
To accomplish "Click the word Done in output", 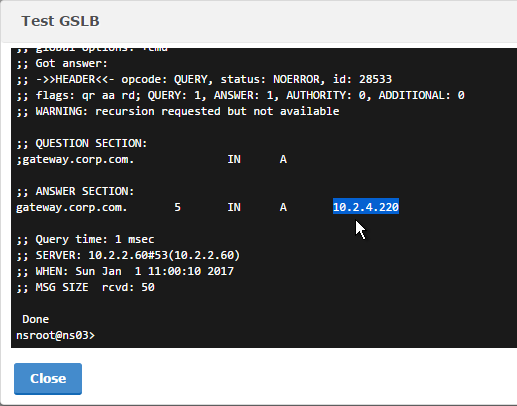I will [x=36, y=319].
